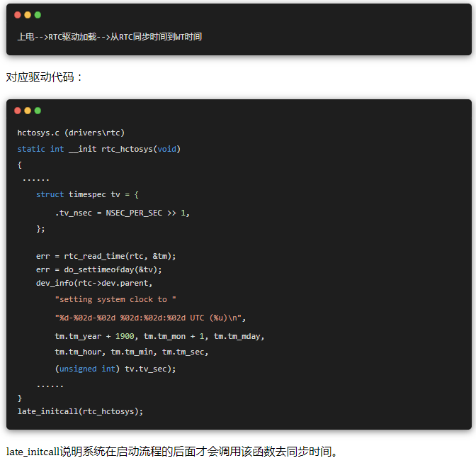
Task: Click the green dot on the top code block
Action: point(38,14)
